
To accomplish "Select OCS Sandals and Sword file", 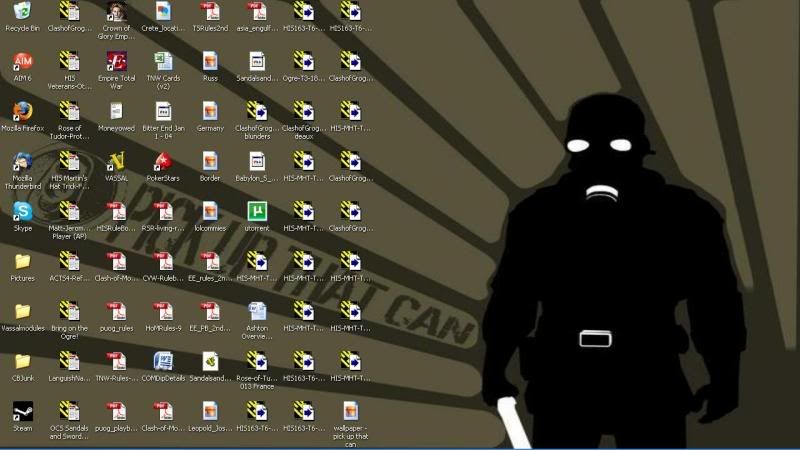I will click(x=69, y=411).
